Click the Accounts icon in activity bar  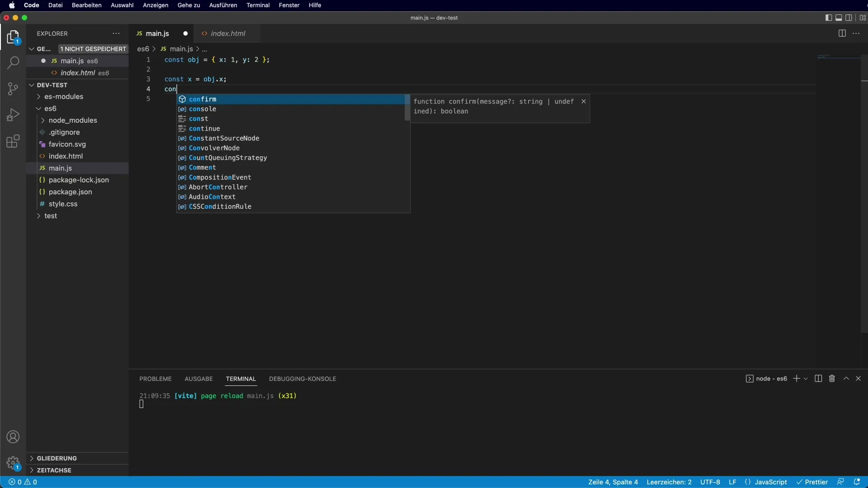point(13,437)
